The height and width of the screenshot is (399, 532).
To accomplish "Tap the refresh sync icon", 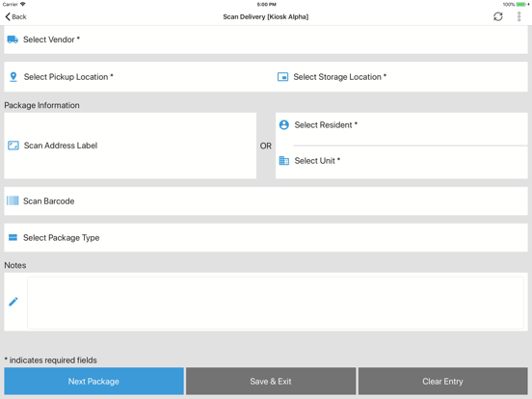I will (x=497, y=16).
